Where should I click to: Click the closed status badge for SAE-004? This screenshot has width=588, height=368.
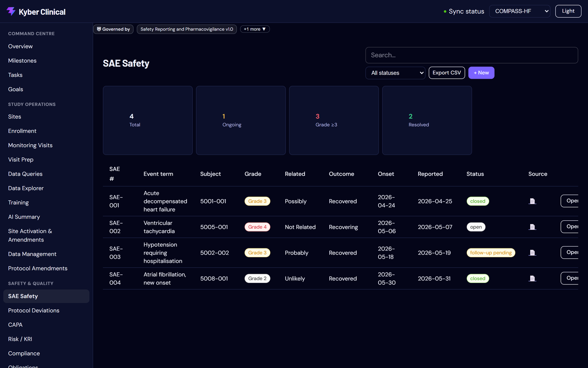478,279
